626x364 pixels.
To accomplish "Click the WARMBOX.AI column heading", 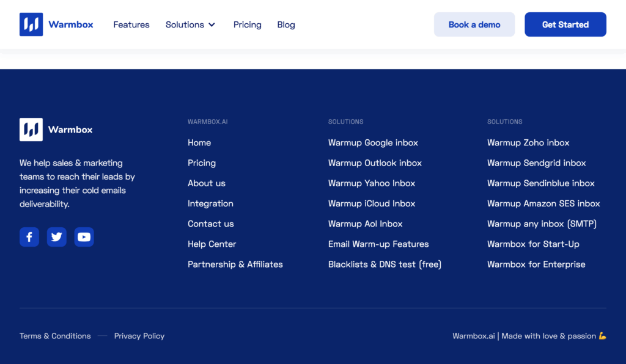I will [x=208, y=122].
